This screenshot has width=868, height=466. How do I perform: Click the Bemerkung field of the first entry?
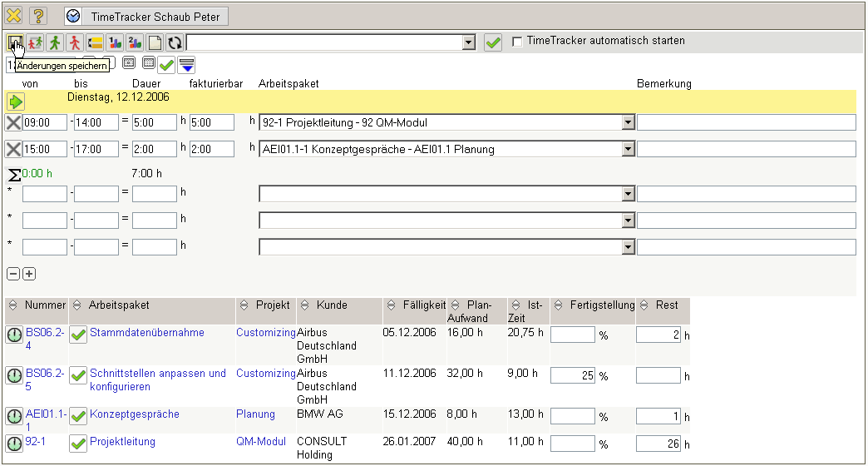[746, 123]
